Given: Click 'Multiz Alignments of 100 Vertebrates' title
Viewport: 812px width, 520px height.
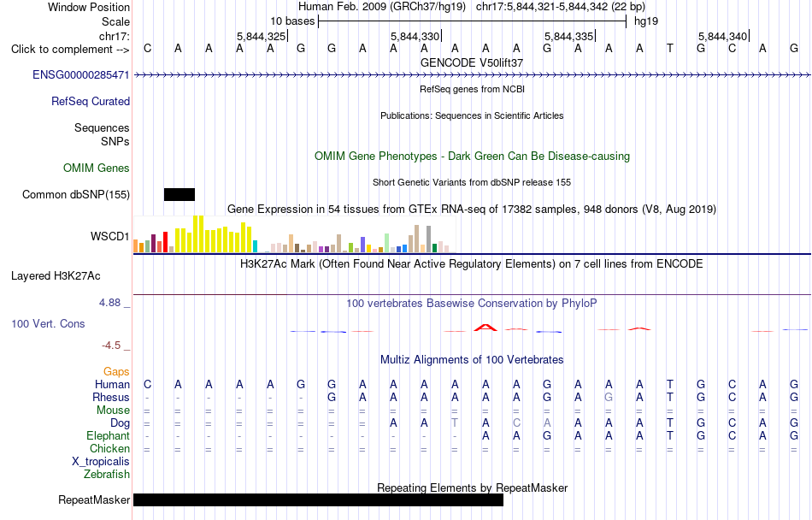Looking at the screenshot, I should (472, 359).
